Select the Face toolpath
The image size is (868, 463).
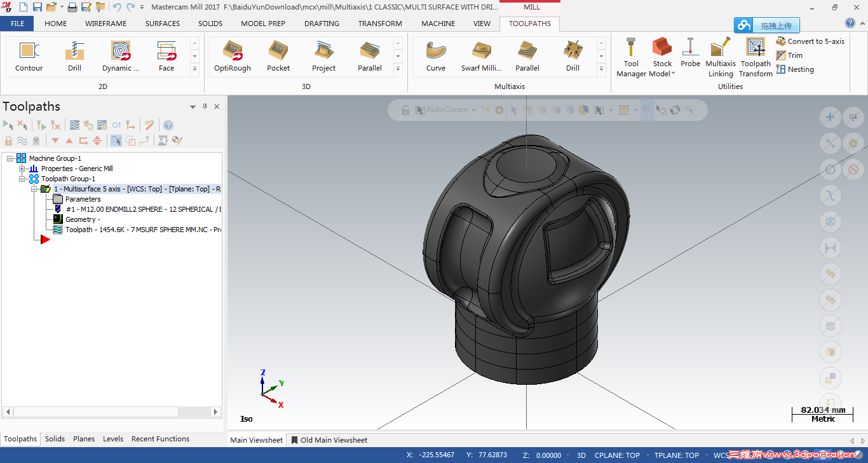click(x=166, y=57)
